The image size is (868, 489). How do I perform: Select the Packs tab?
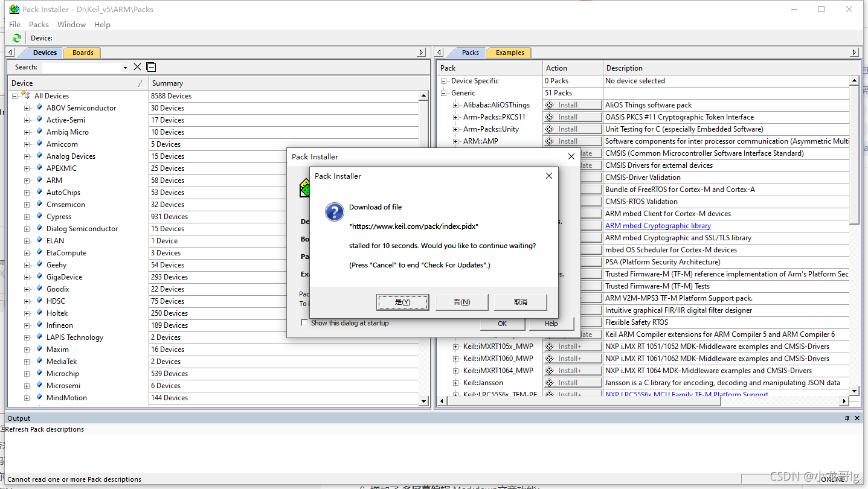pos(470,53)
